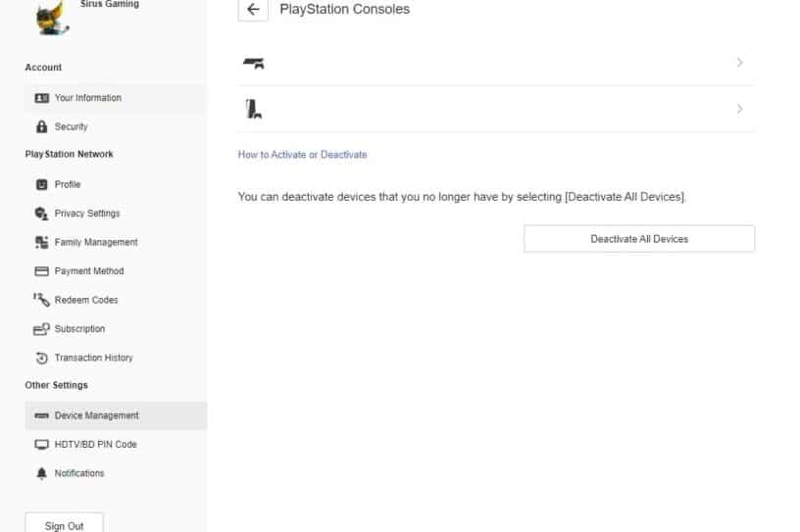Click the Sign Out button

(x=64, y=524)
